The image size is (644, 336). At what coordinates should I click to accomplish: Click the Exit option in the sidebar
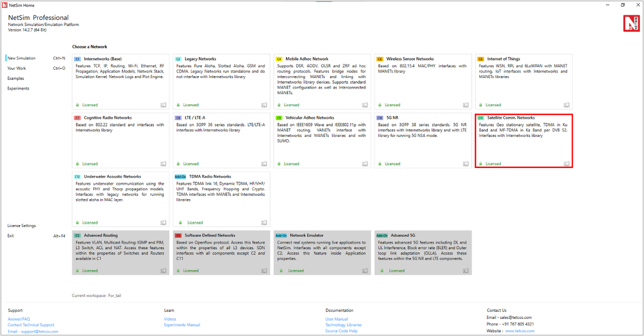pyautogui.click(x=11, y=236)
